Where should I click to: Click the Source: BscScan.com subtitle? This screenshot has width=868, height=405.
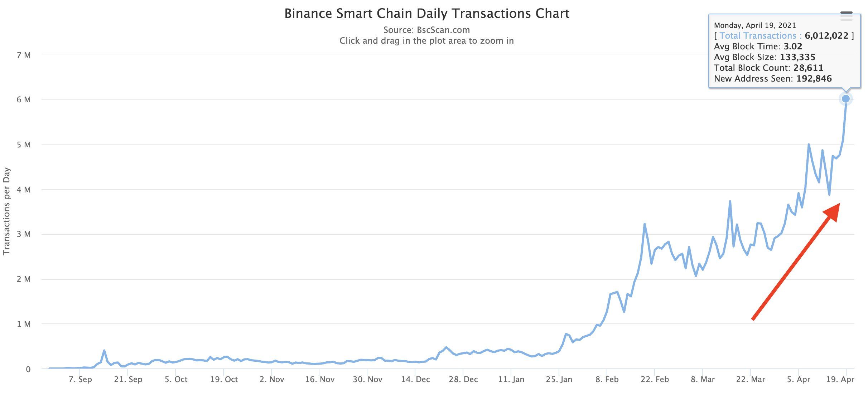(426, 30)
